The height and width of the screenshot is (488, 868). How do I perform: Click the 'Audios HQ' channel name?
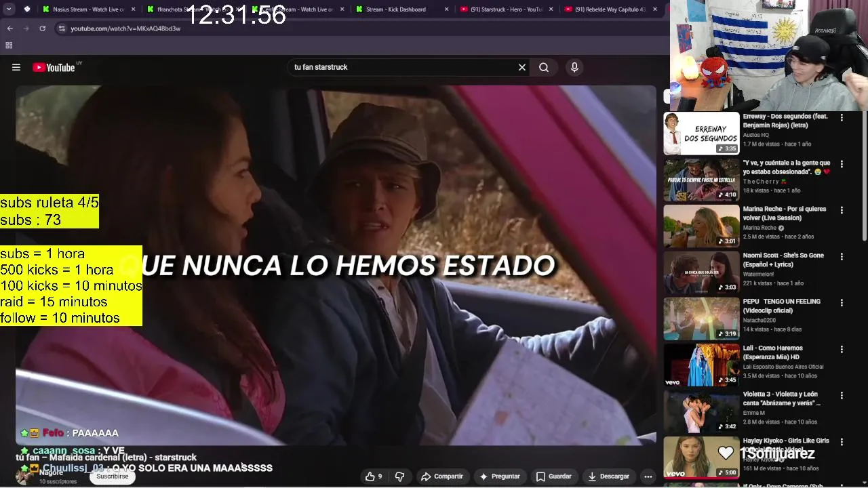[757, 135]
